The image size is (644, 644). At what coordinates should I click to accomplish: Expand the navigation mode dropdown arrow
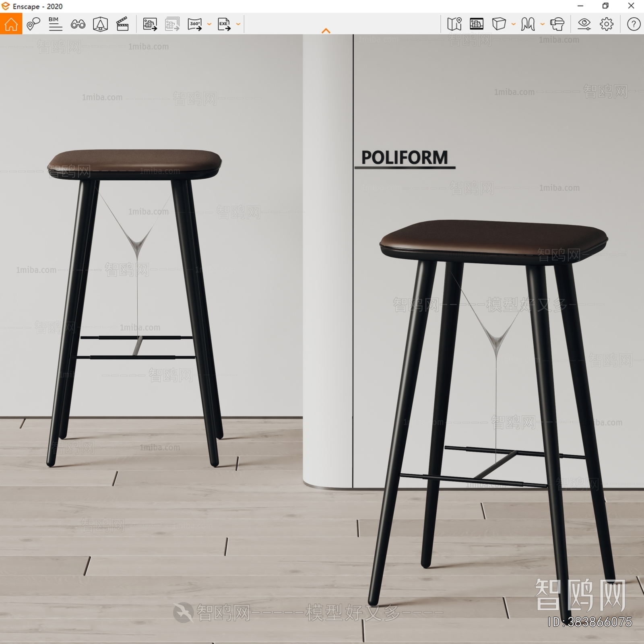click(x=542, y=24)
